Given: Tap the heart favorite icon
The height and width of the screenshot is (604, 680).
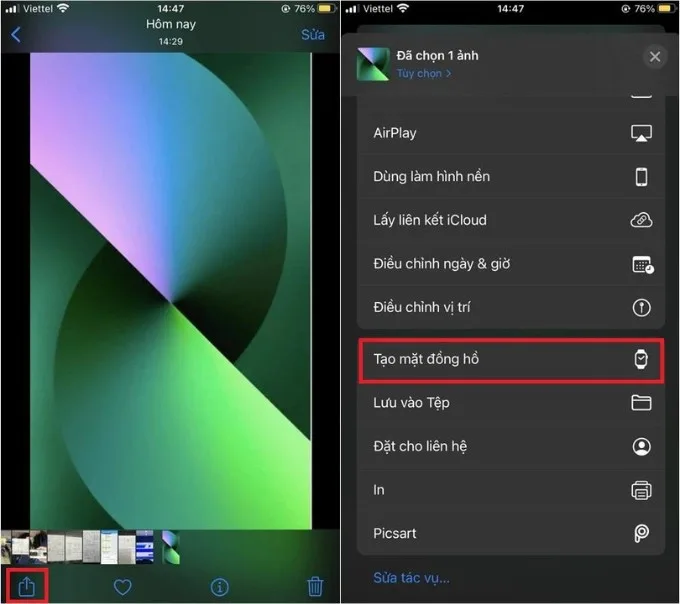Looking at the screenshot, I should coord(122,587).
